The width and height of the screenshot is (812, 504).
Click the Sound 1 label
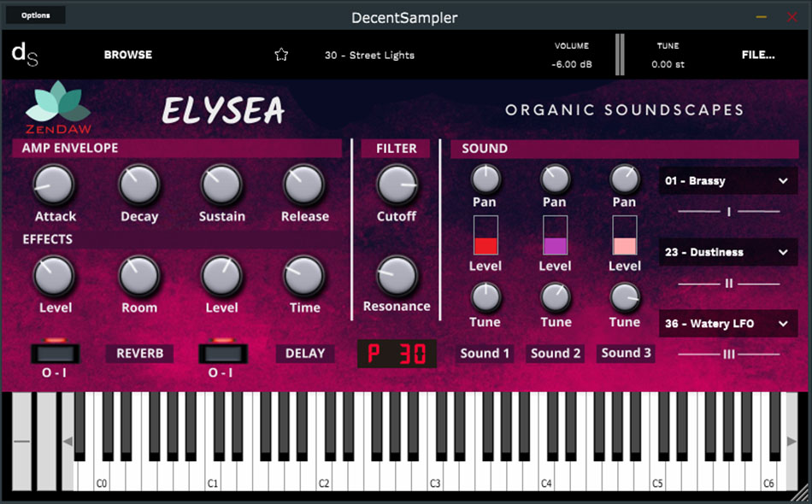[485, 354]
